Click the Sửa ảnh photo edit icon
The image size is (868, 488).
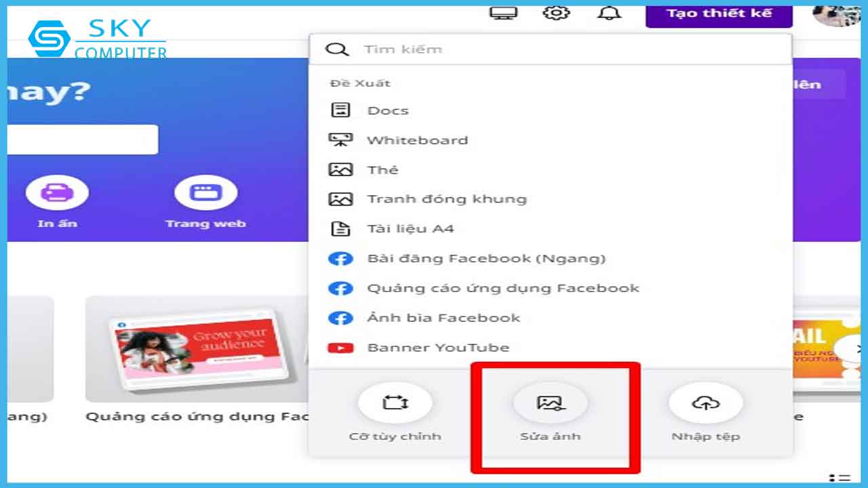tap(550, 403)
